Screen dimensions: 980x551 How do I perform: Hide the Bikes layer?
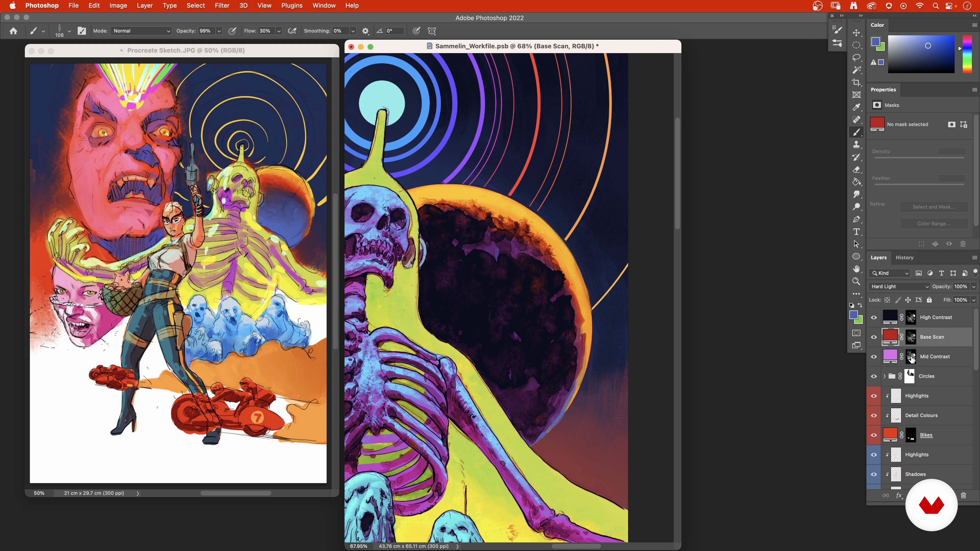(x=874, y=435)
